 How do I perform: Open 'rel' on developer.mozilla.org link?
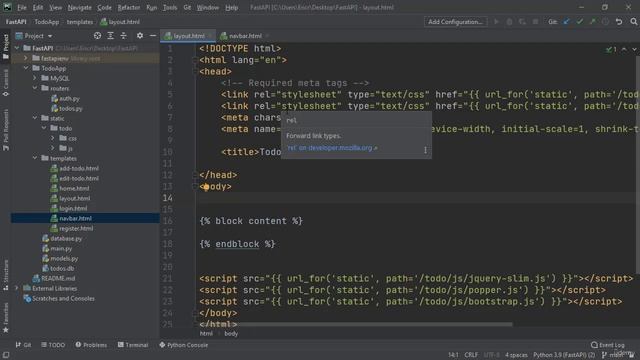pos(332,148)
